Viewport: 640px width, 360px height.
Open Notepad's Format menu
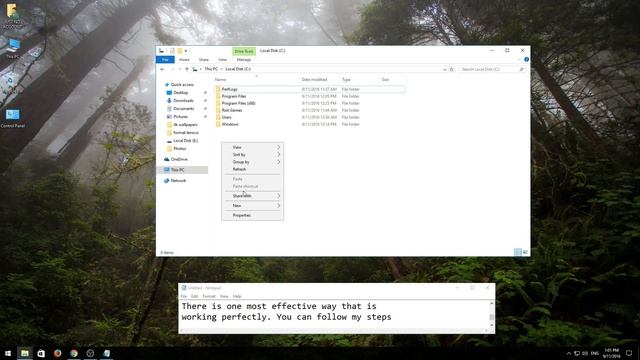(209, 296)
